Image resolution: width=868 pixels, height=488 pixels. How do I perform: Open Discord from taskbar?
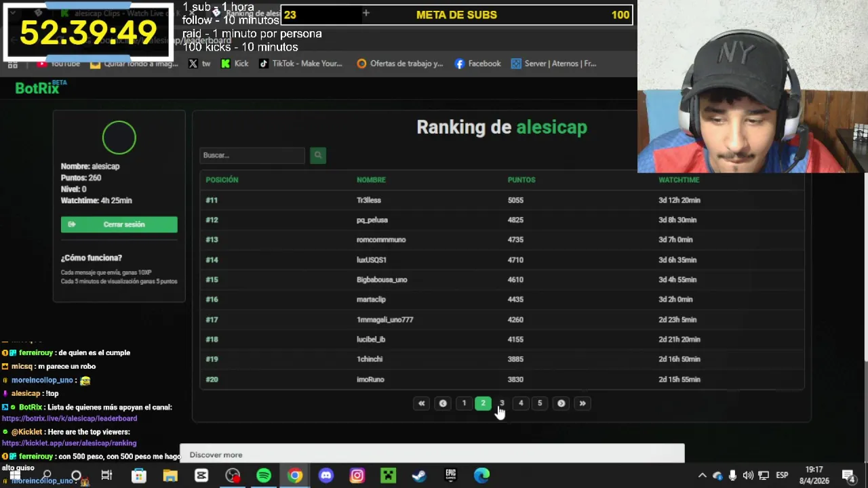pos(326,475)
